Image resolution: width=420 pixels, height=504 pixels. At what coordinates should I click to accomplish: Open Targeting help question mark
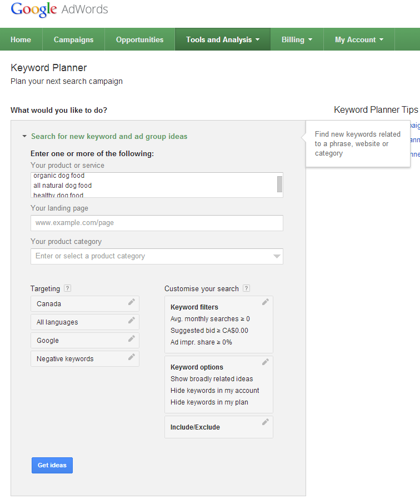tap(67, 288)
